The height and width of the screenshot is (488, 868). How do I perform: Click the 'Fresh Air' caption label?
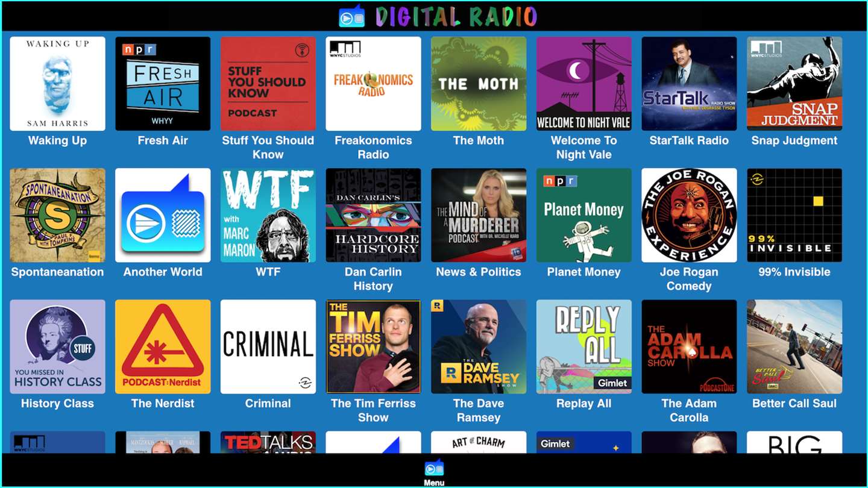pos(163,140)
